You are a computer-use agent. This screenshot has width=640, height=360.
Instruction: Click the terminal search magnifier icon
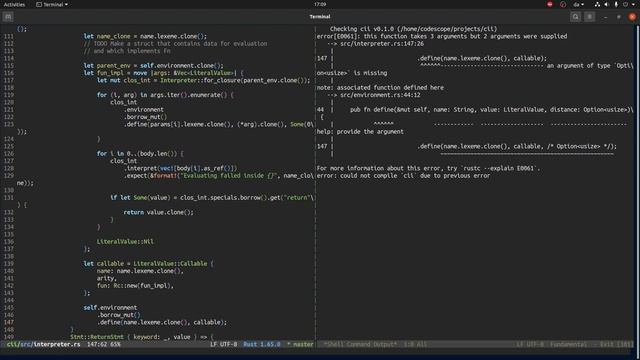click(576, 17)
